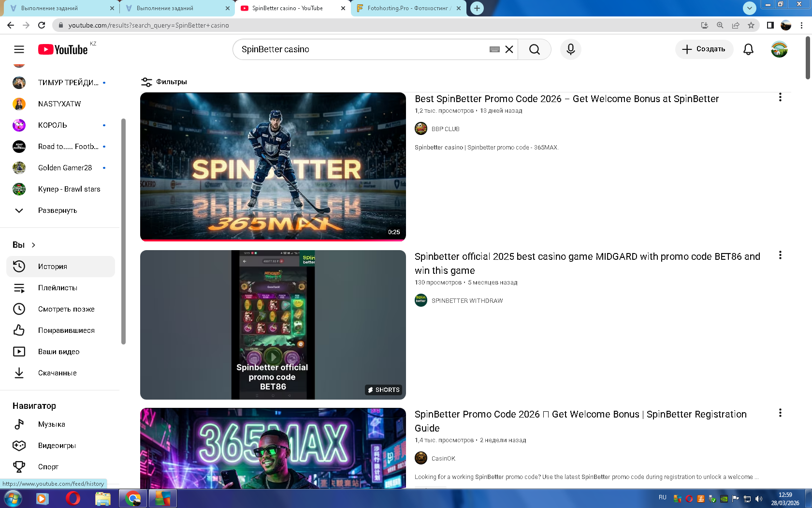This screenshot has width=812, height=508.
Task: Open the account avatar menu
Action: click(779, 49)
